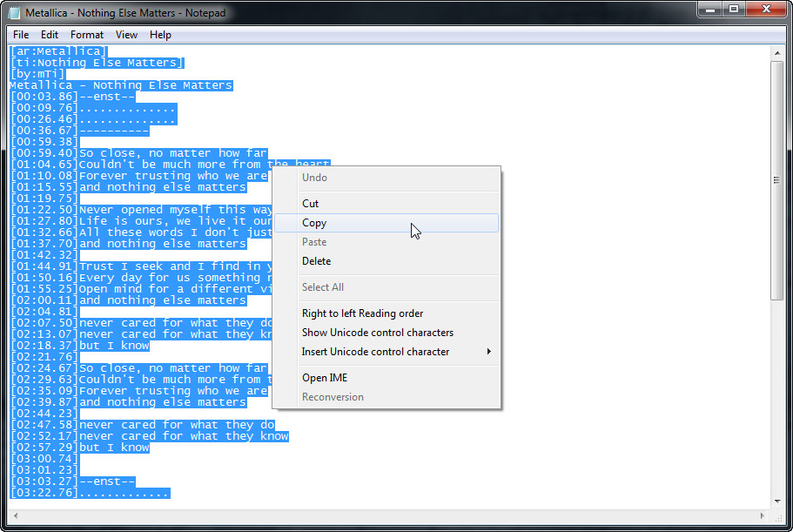Close the Notepad window
This screenshot has height=532, width=793.
pos(766,10)
